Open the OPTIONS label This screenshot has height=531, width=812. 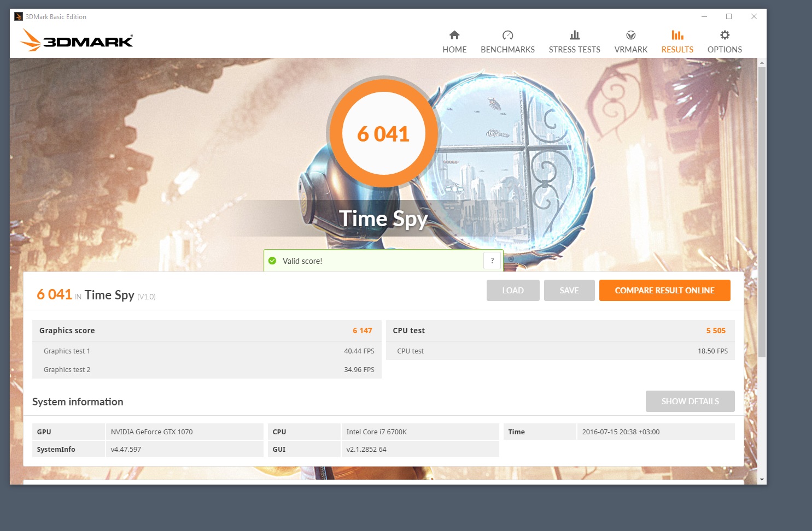(725, 49)
